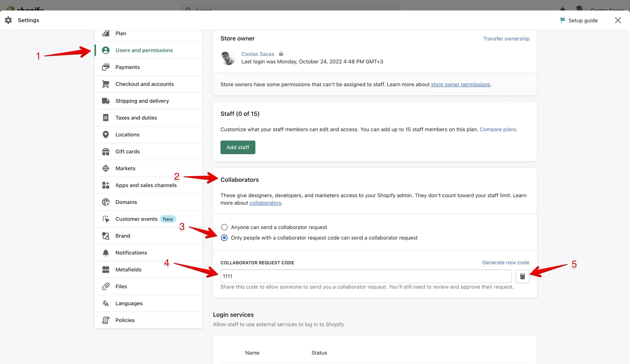Click the Status column header

(319, 352)
